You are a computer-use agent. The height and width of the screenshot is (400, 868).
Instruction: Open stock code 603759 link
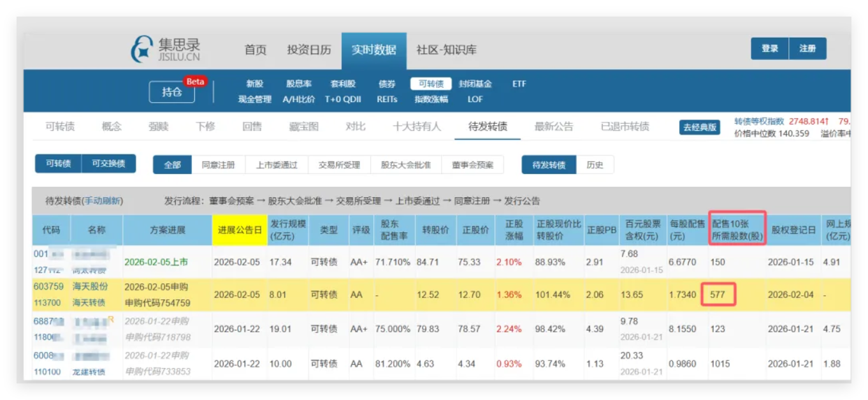(x=48, y=286)
